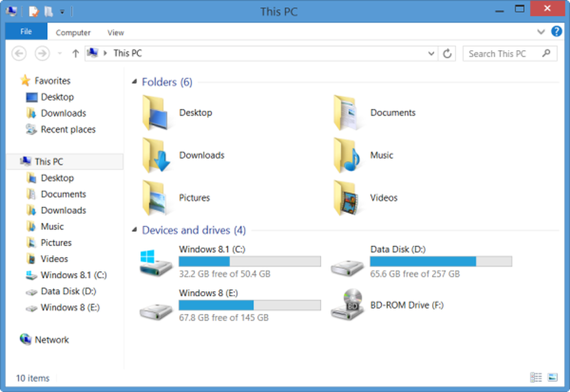The image size is (570, 392).
Task: Switch to Details view in status bar
Action: pos(536,377)
